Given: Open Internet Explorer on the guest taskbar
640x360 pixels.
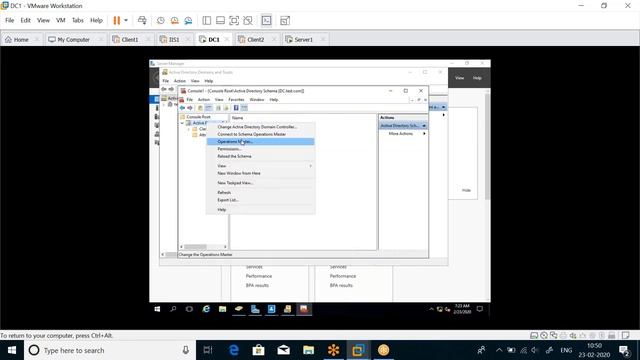Looking at the screenshot, I should pyautogui.click(x=206, y=309).
